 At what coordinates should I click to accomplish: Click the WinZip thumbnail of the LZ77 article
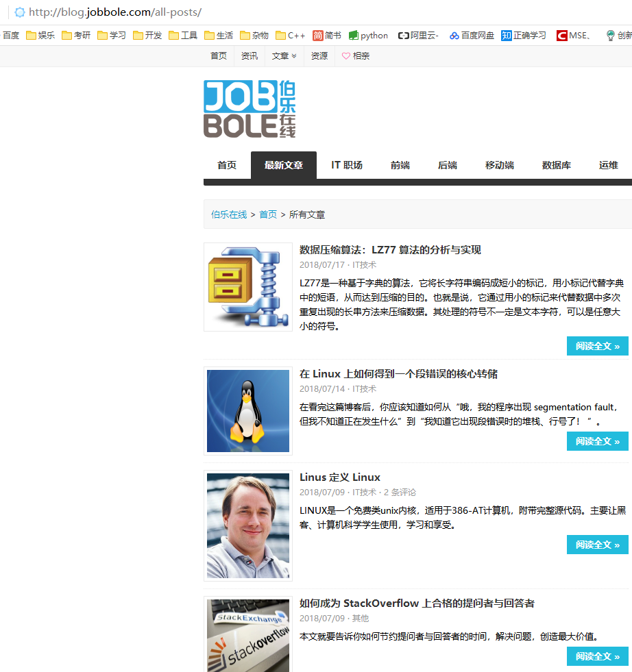coord(247,286)
